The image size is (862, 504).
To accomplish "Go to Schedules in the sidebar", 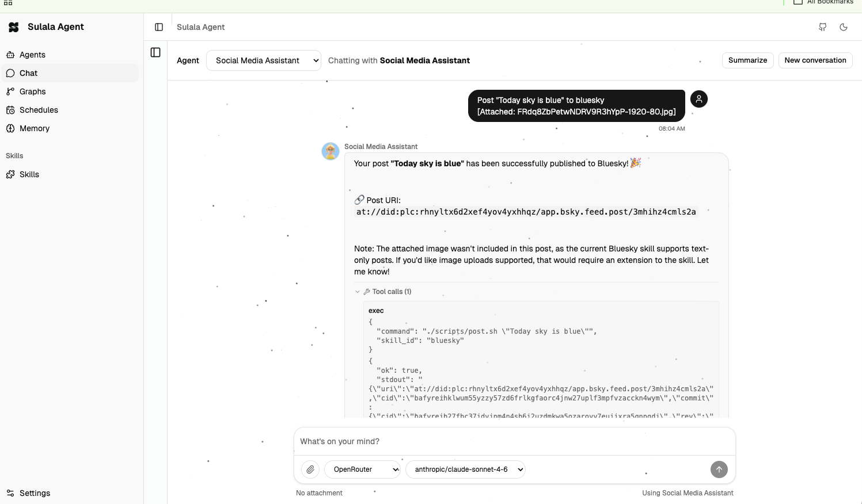I will pos(69,110).
